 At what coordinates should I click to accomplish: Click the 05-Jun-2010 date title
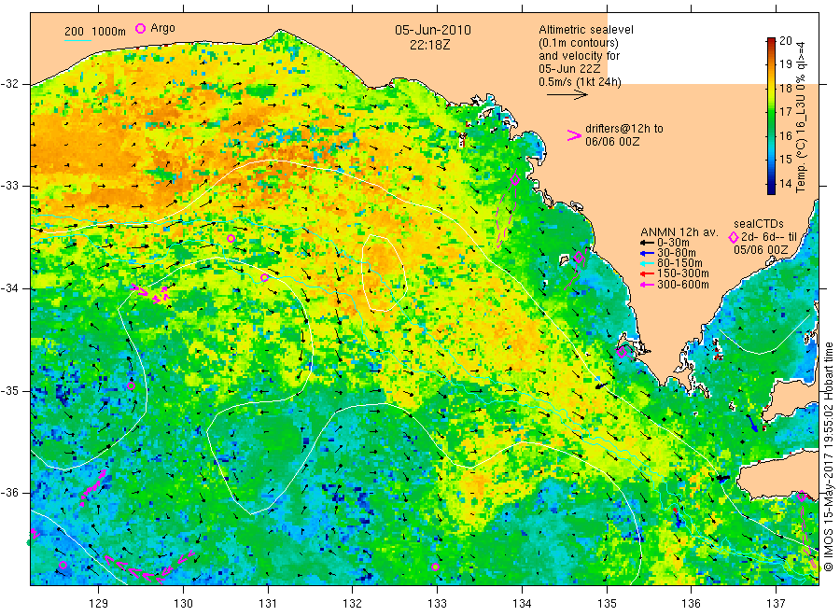433,30
